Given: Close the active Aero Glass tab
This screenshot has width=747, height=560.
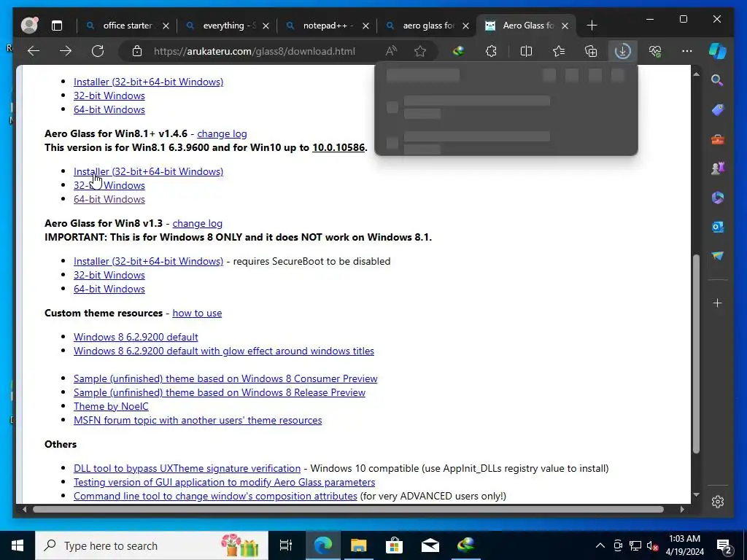Looking at the screenshot, I should click(565, 26).
